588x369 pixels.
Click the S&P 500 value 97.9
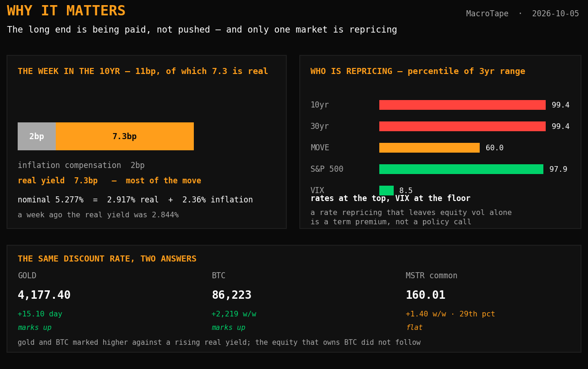[558, 169]
